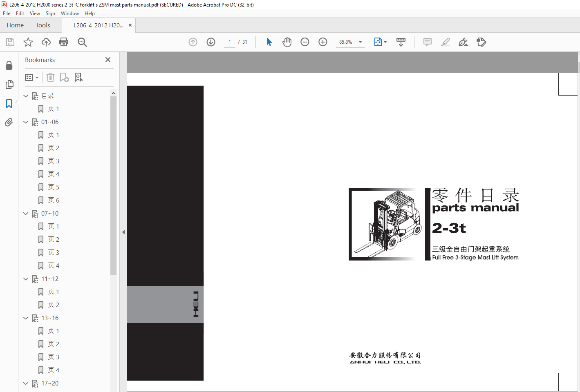Collapse the 目录 bookmark group
This screenshot has width=580, height=392.
point(26,96)
